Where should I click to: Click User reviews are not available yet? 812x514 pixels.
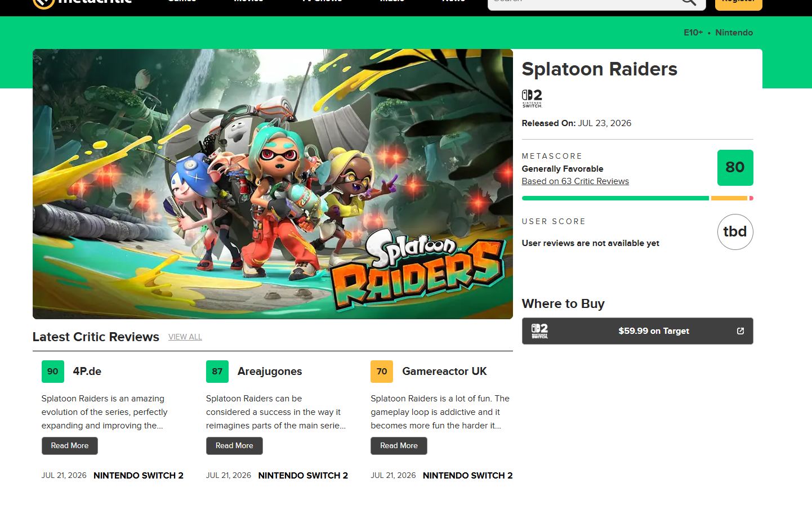point(590,243)
